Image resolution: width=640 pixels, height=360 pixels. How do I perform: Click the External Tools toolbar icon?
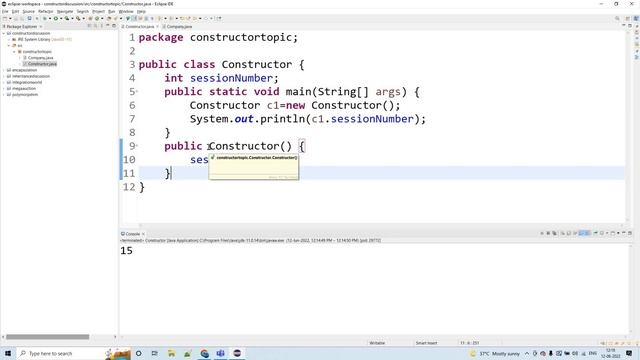coord(78,18)
